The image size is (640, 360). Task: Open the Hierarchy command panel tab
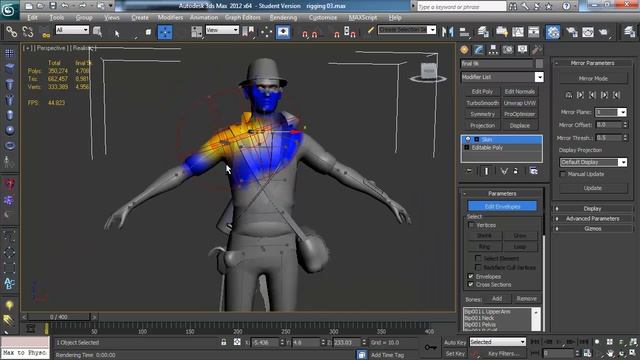(x=493, y=50)
